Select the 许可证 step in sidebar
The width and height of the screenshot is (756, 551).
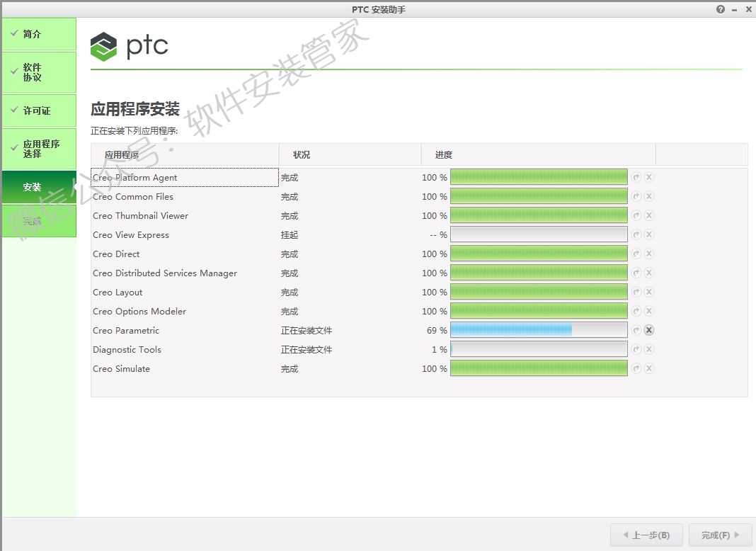[39, 110]
